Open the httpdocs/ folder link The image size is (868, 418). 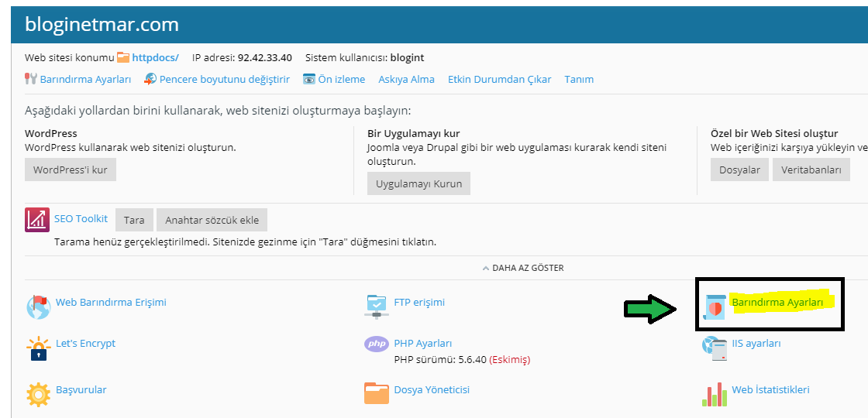pos(156,57)
